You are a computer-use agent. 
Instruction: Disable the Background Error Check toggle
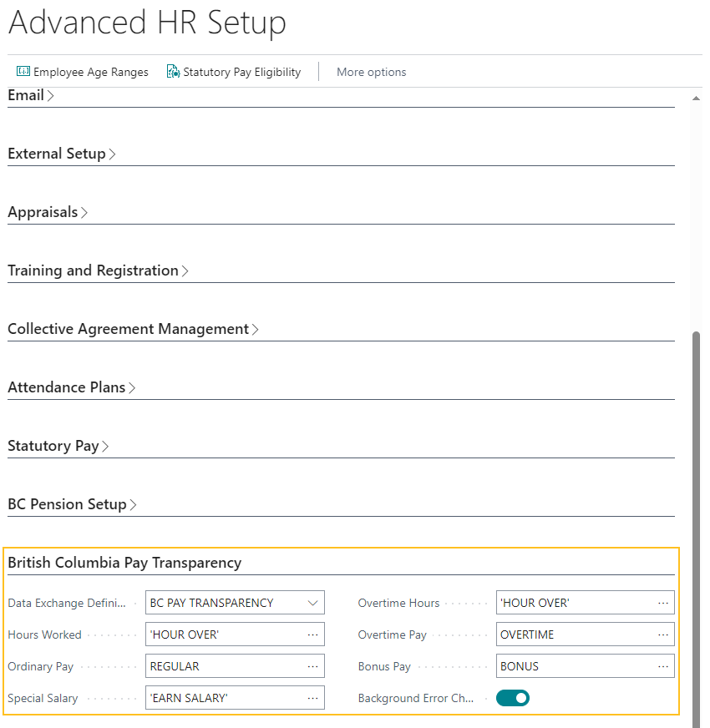pyautogui.click(x=512, y=698)
